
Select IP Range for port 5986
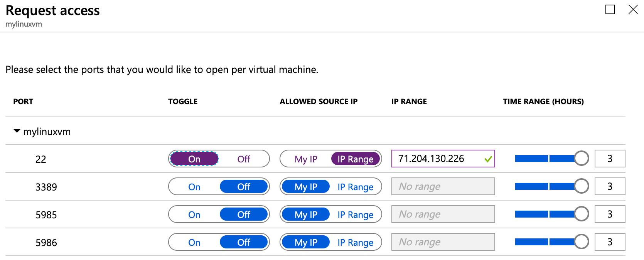[x=356, y=242]
